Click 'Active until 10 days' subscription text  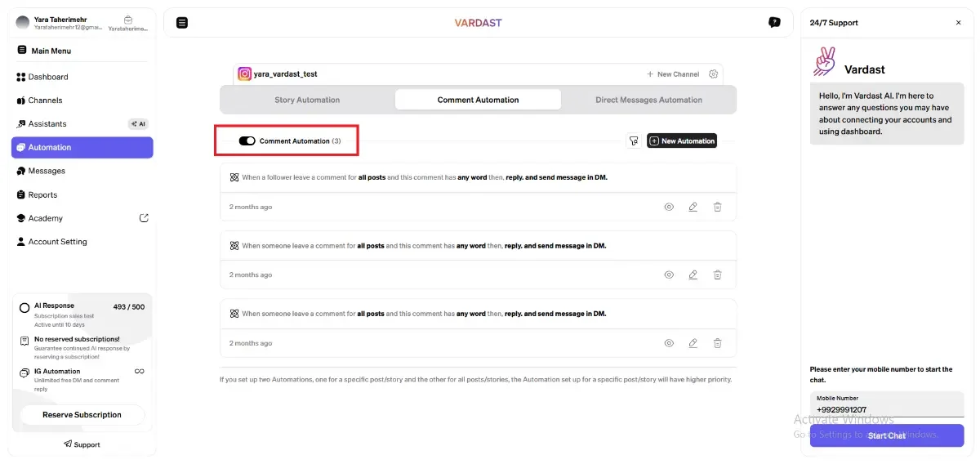(59, 325)
